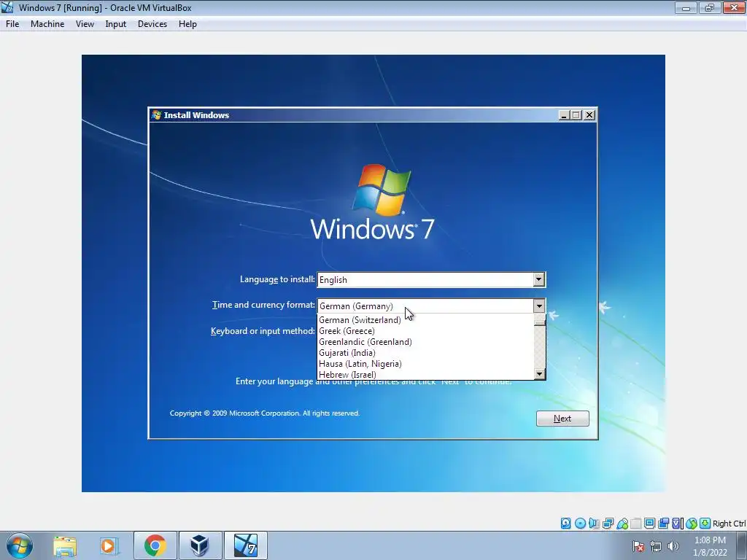Select German (Switzerland) from the list
Screen dimensions: 747x560
(425, 320)
